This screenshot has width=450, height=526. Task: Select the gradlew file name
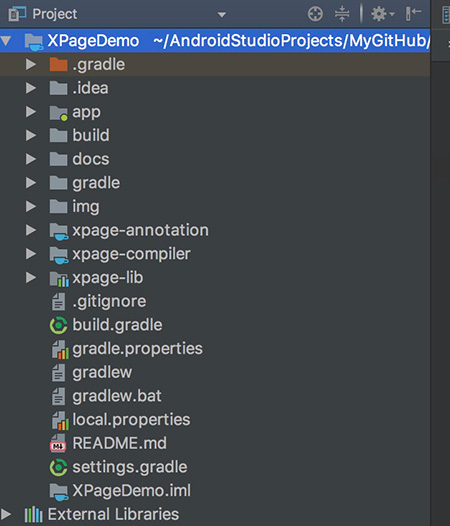pos(102,373)
